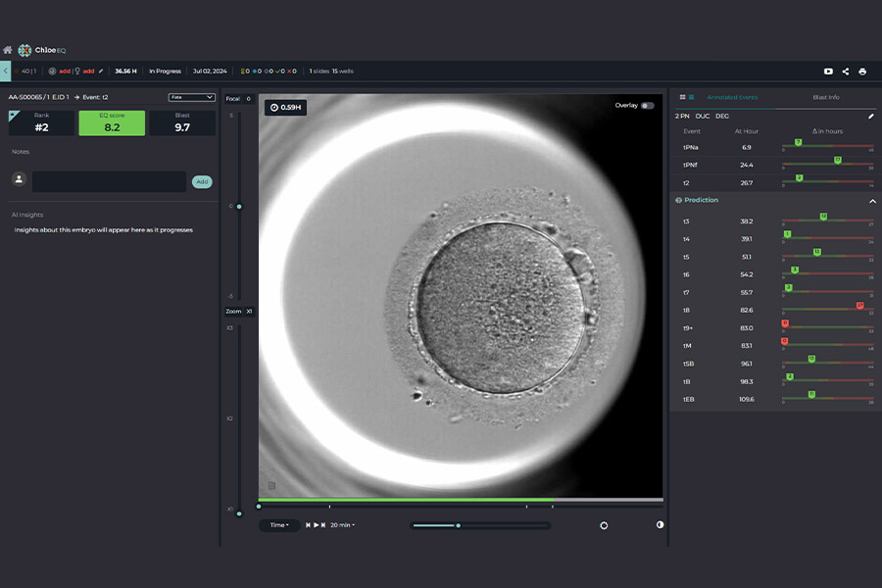Viewport: 882px width, 588px height.
Task: Open the Time dropdown
Action: [279, 525]
